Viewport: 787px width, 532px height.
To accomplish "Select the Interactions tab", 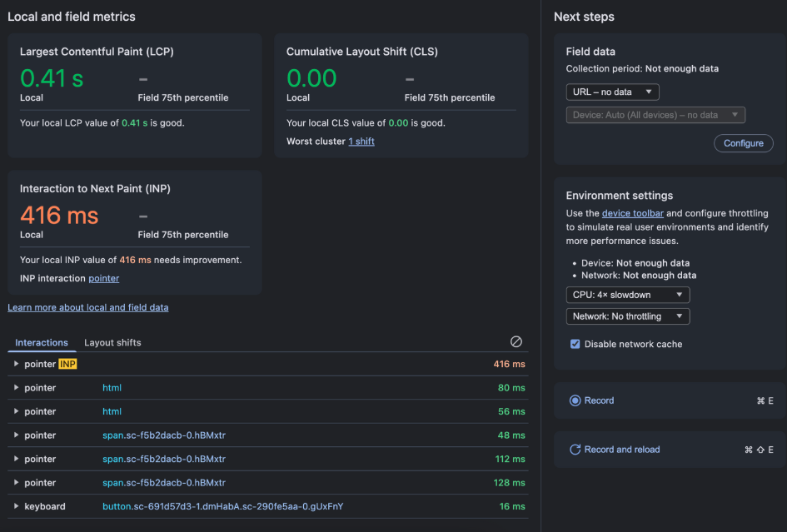I will point(42,342).
